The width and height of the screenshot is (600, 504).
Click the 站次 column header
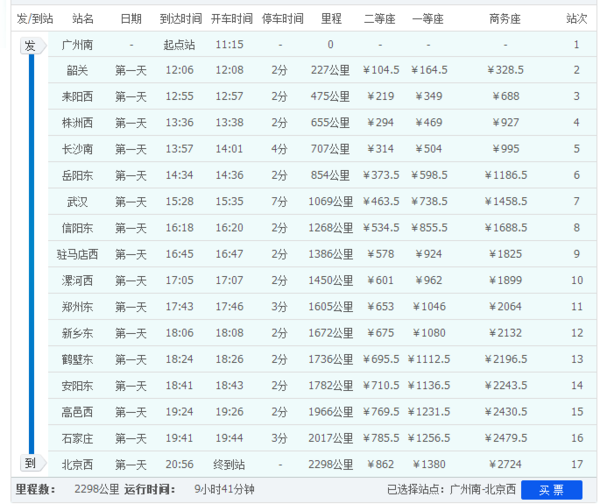pyautogui.click(x=577, y=18)
